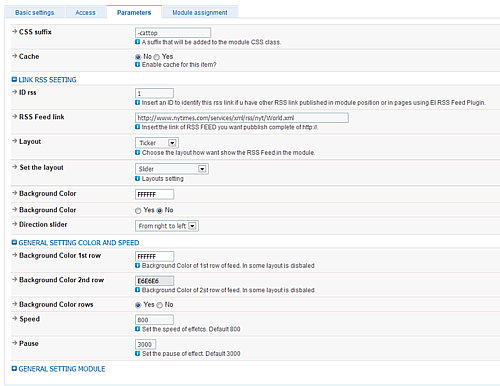500x386 pixels.
Task: Select Yes for Cache
Action: (157, 57)
